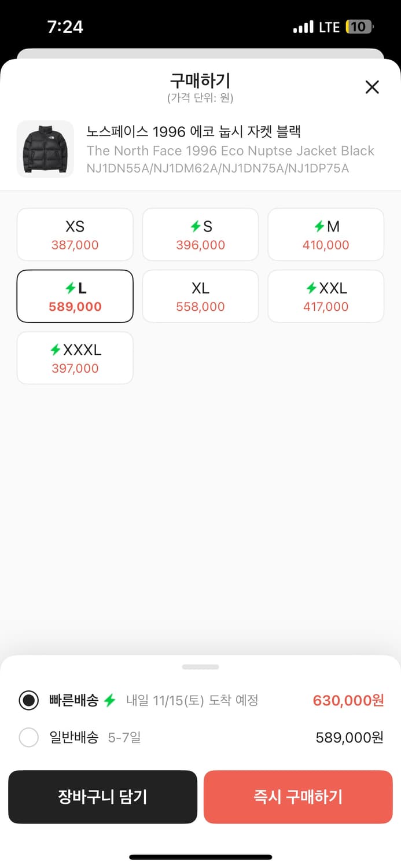The image size is (401, 868).
Task: Select the 빠른배송 radio button
Action: (28, 701)
